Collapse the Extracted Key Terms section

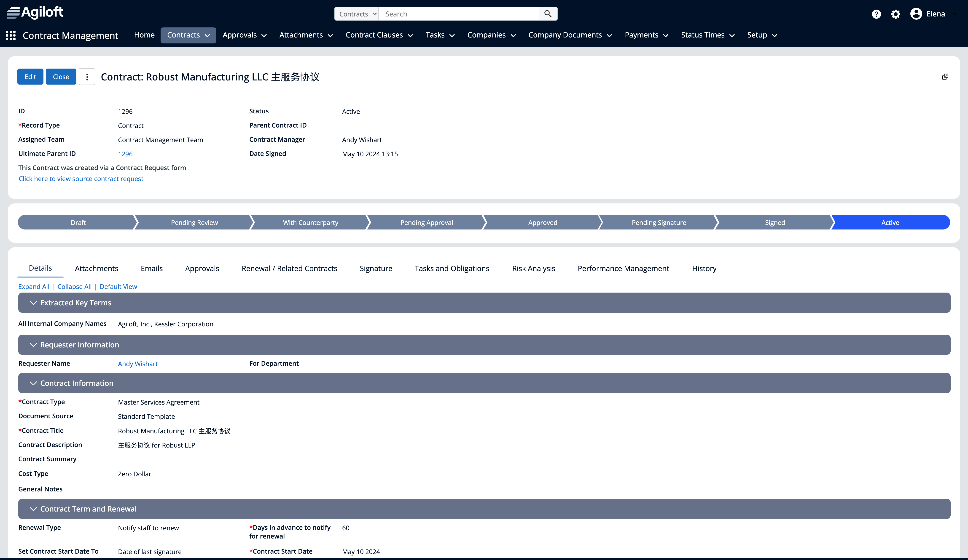tap(33, 302)
